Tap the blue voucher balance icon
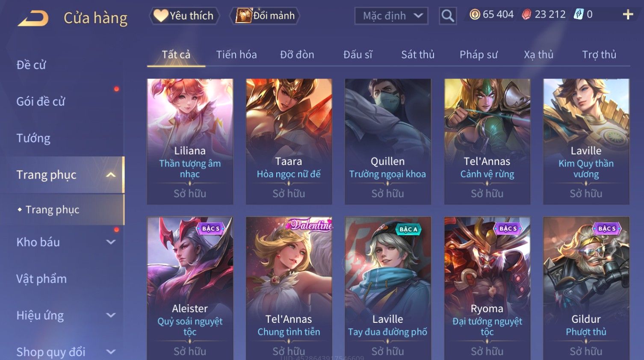Screen dimensions: 644x360 pos(579,15)
